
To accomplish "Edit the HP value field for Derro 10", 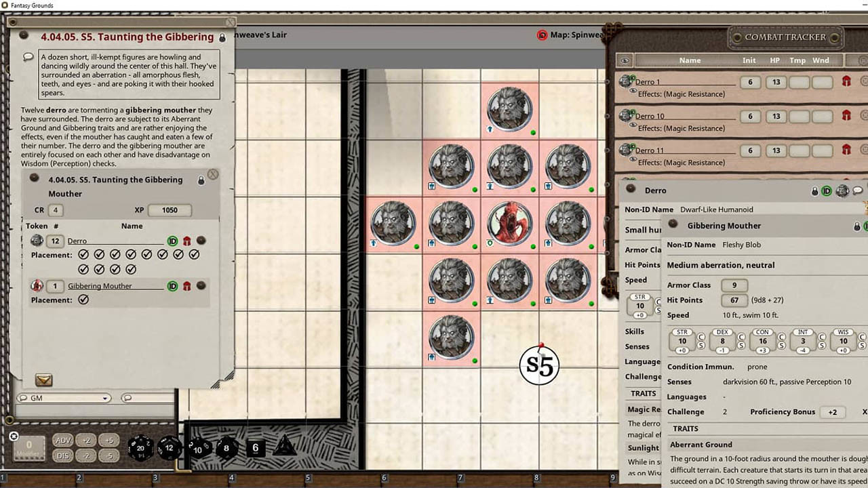I will tap(776, 115).
